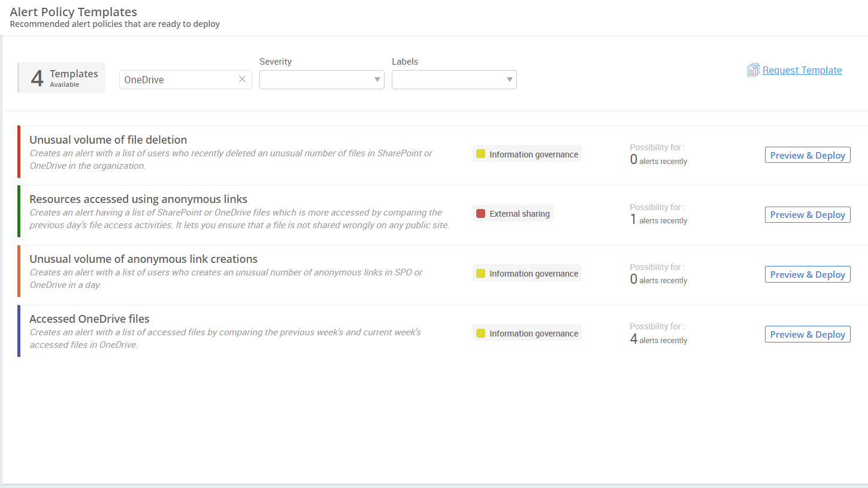The height and width of the screenshot is (488, 868).
Task: Preview & Deploy the anonymous links access policy
Action: (x=807, y=214)
